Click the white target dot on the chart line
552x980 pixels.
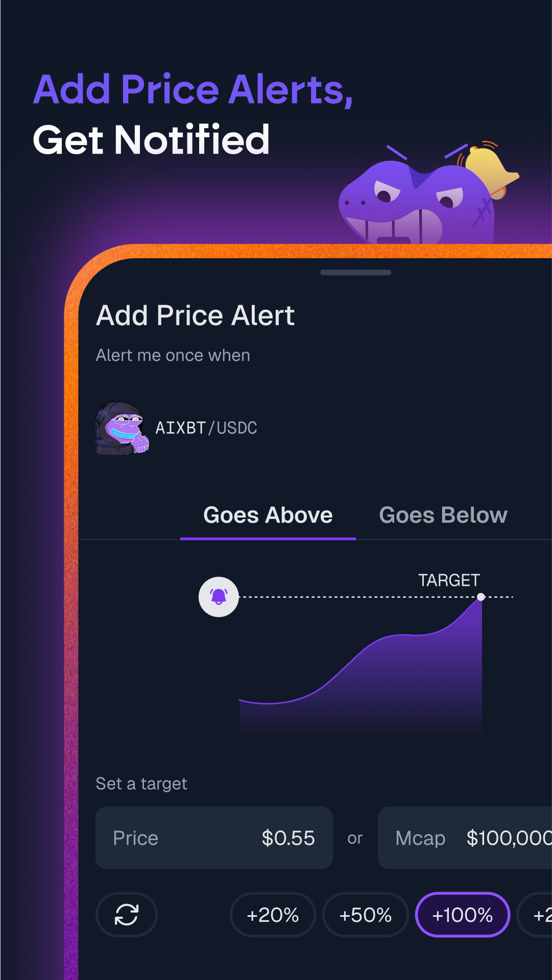[481, 597]
